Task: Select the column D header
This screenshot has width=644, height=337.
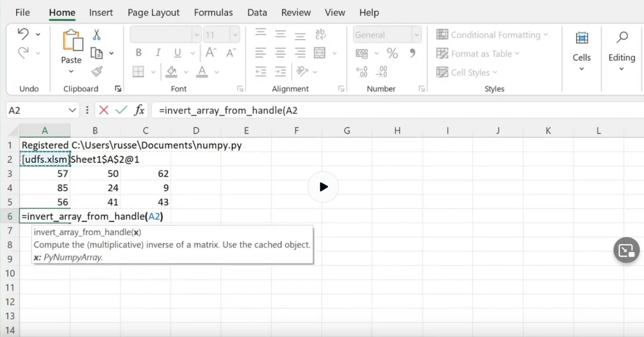Action: click(196, 131)
